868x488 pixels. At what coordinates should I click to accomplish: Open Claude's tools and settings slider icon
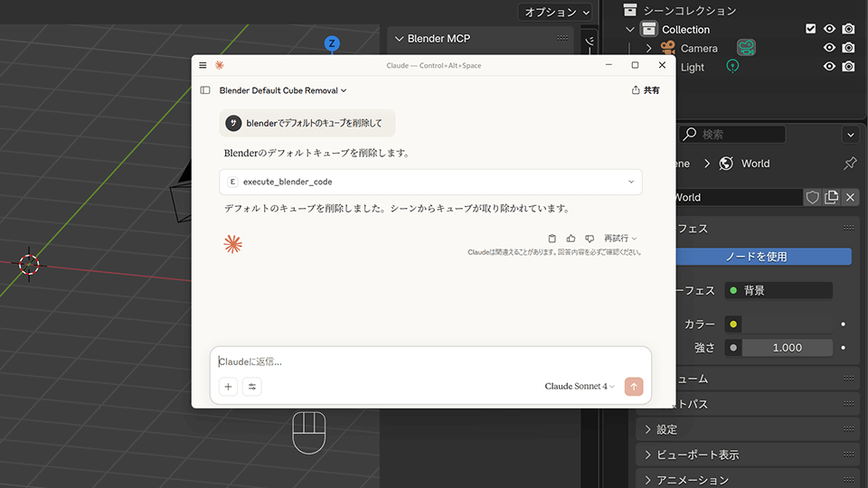(x=252, y=387)
